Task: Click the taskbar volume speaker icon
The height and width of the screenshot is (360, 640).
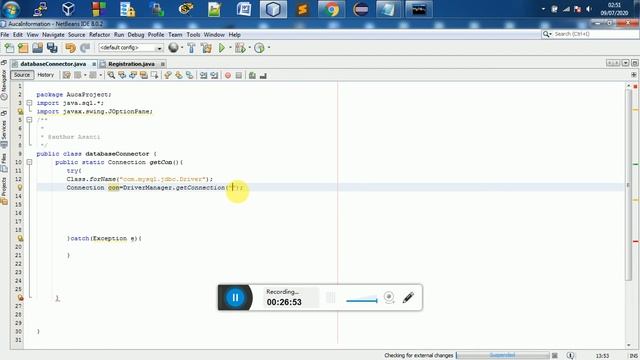Action: click(x=589, y=9)
